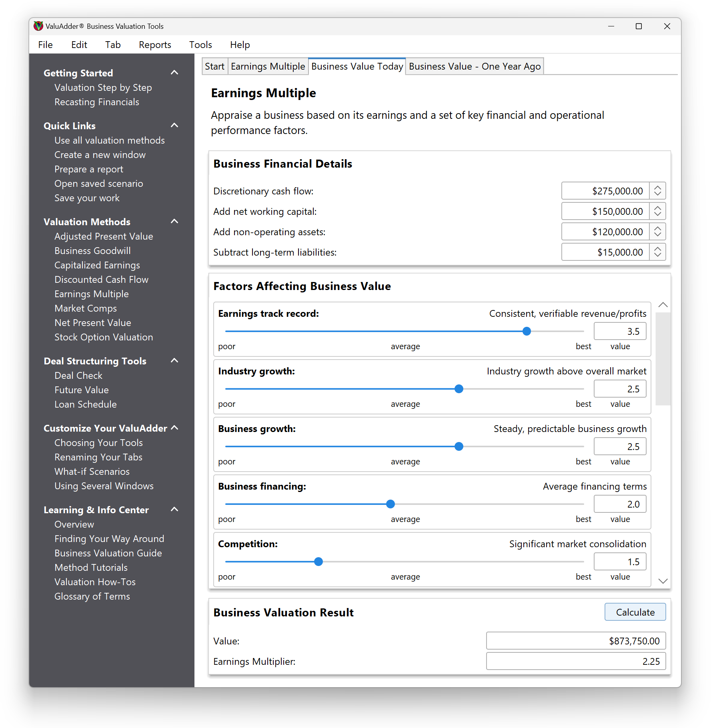
Task: Open Net Present Value method
Action: point(93,323)
